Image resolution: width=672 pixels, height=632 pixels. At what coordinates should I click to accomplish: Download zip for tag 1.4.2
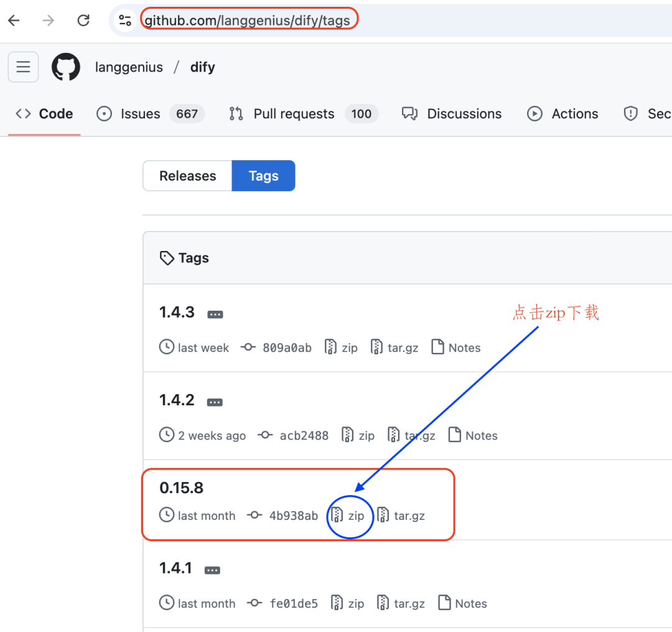358,435
